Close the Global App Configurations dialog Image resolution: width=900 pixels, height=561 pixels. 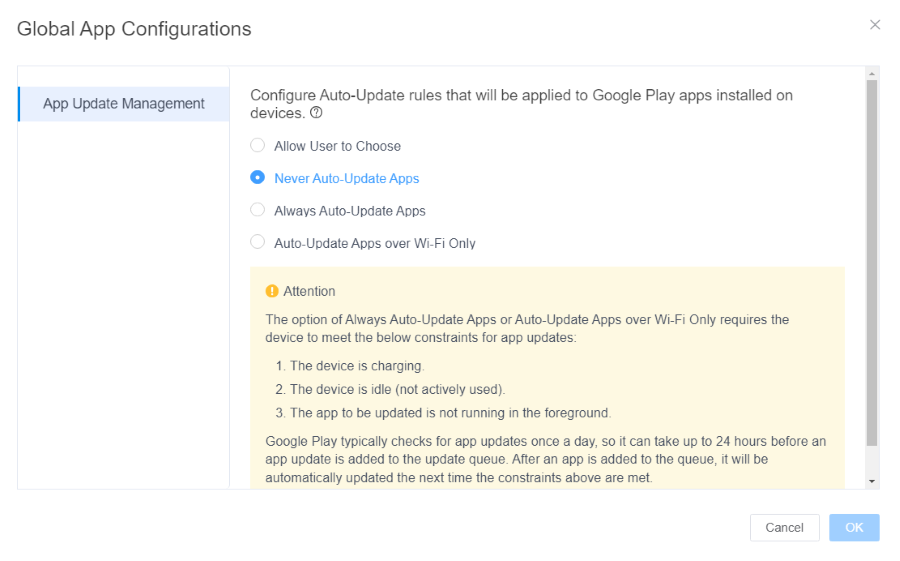(875, 25)
